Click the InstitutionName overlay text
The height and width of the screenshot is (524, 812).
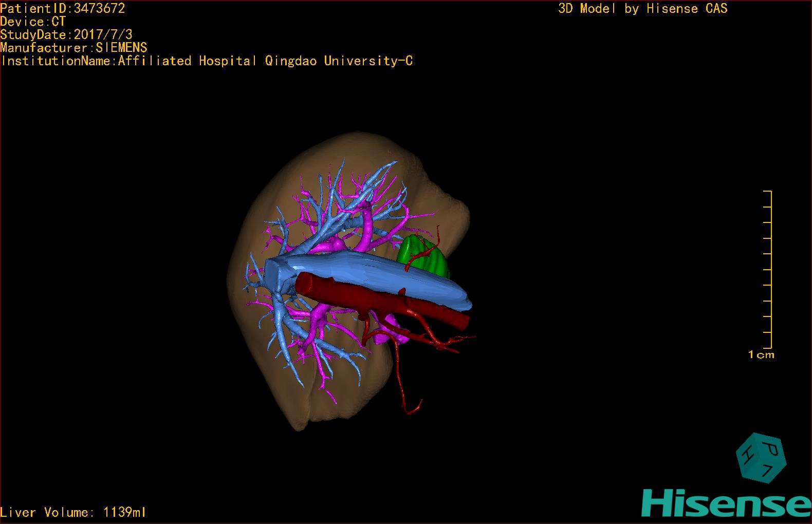click(207, 61)
